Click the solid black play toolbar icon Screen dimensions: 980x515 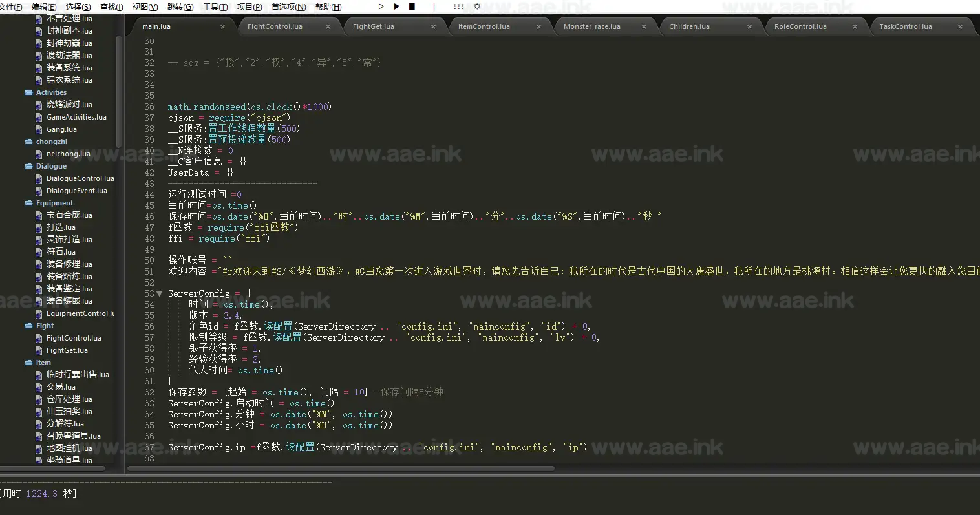point(397,6)
